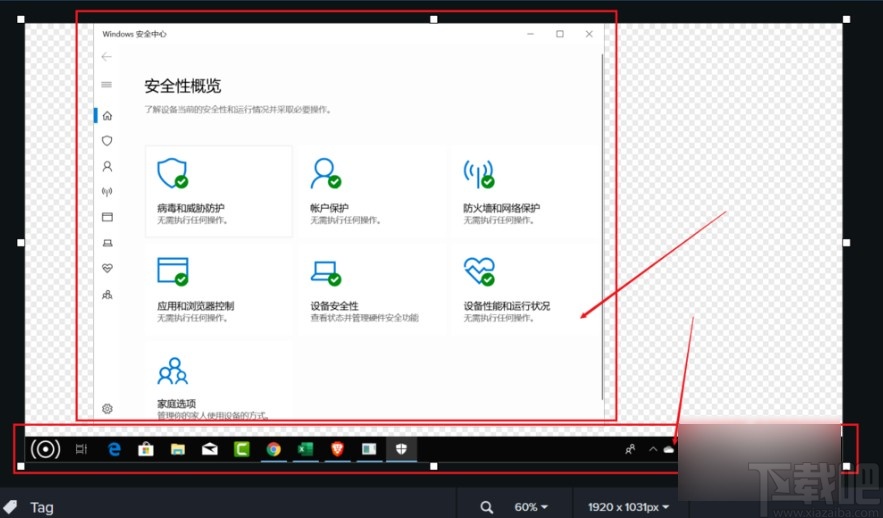Click the Task View taskbar icon

coord(82,449)
